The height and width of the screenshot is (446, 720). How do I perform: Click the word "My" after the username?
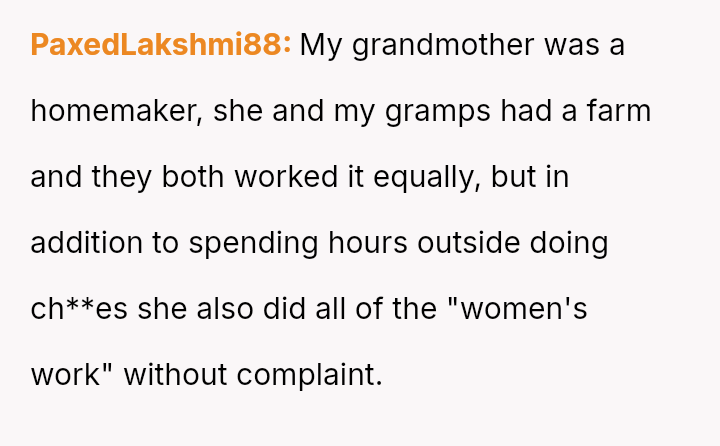tap(320, 46)
